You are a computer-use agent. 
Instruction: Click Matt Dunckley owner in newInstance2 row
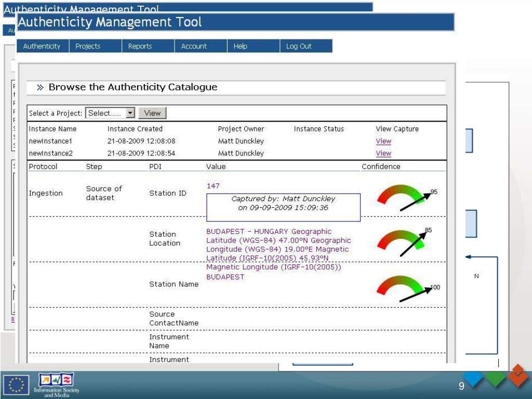coord(241,153)
